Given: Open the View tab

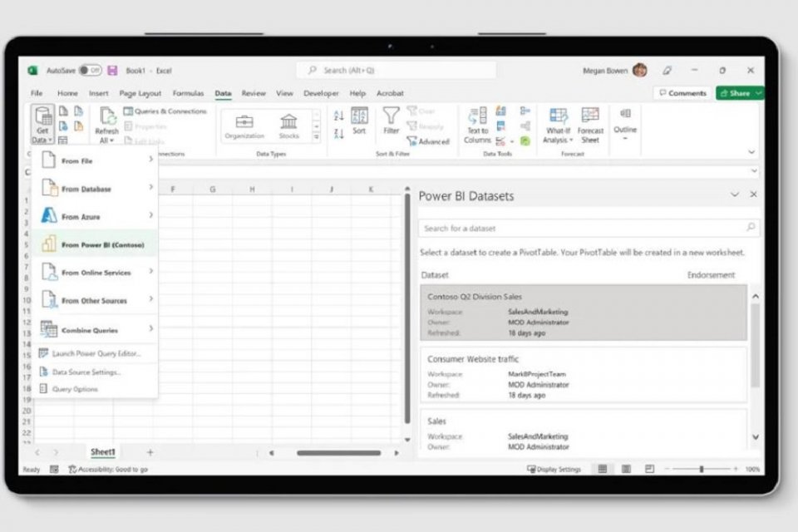Looking at the screenshot, I should (284, 93).
